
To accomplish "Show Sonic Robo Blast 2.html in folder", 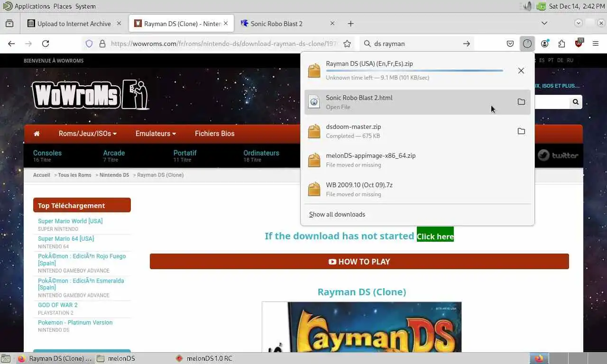I will (x=521, y=102).
